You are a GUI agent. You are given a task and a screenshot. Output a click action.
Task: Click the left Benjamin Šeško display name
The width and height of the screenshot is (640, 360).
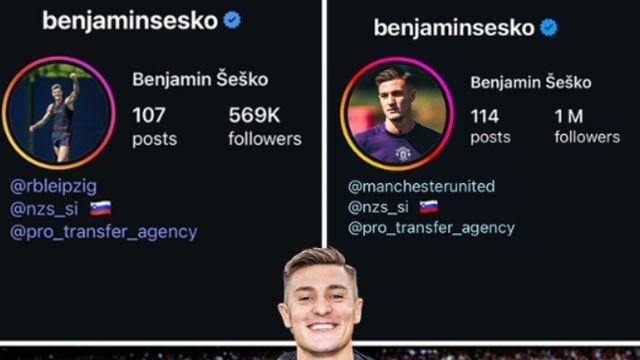(200, 79)
